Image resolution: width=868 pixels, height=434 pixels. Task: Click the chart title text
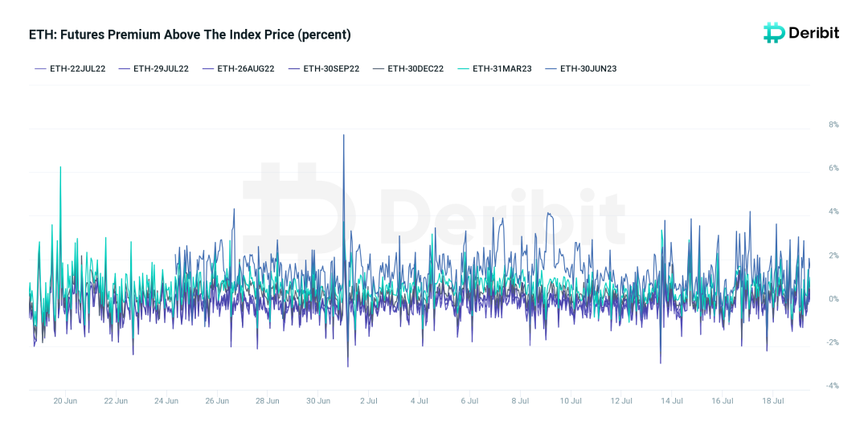[x=190, y=35]
